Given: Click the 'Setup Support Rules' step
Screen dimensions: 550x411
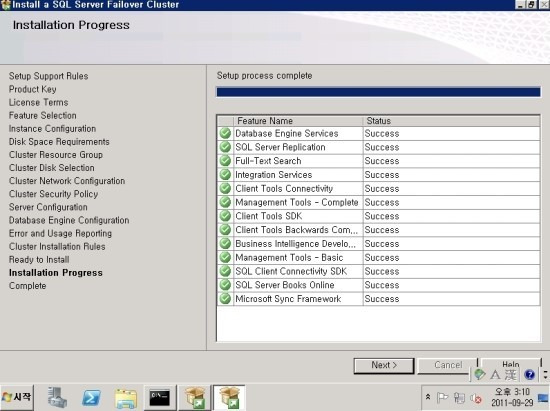Looking at the screenshot, I should pos(48,76).
